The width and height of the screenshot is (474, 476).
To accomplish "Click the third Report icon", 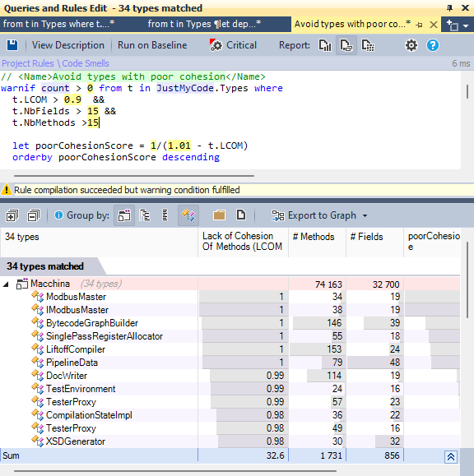I will tap(368, 45).
